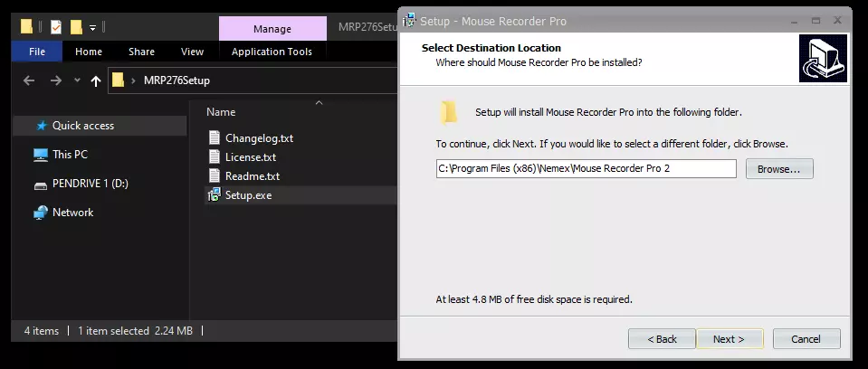This screenshot has height=369, width=868.
Task: Click the destination folder path field
Action: pyautogui.click(x=587, y=169)
